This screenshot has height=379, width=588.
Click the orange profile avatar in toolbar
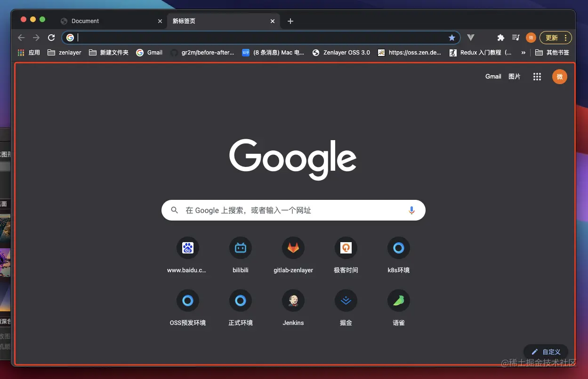[531, 38]
